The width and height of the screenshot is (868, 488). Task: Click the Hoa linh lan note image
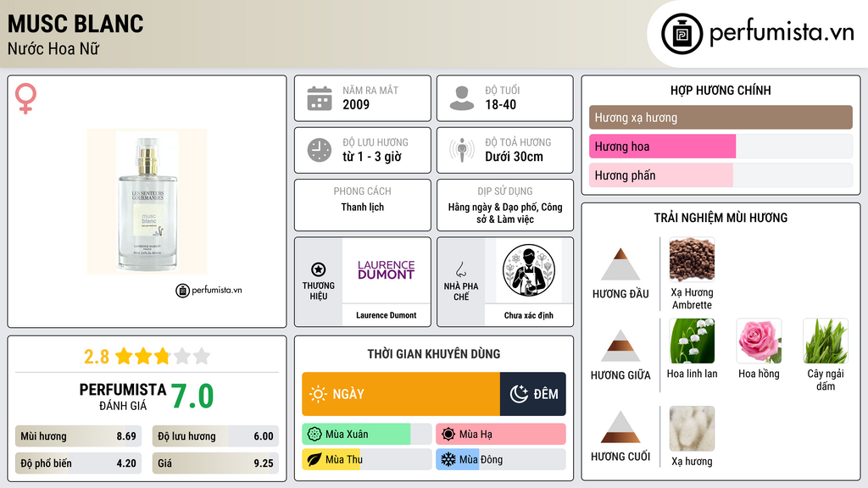coord(692,341)
